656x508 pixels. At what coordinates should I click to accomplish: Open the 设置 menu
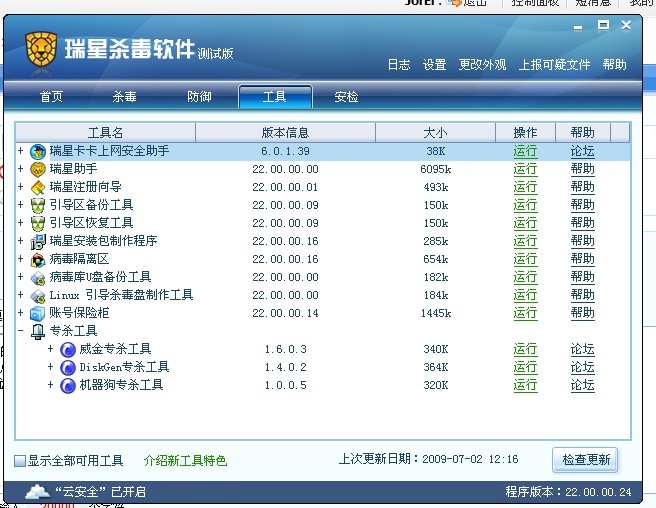coord(434,65)
